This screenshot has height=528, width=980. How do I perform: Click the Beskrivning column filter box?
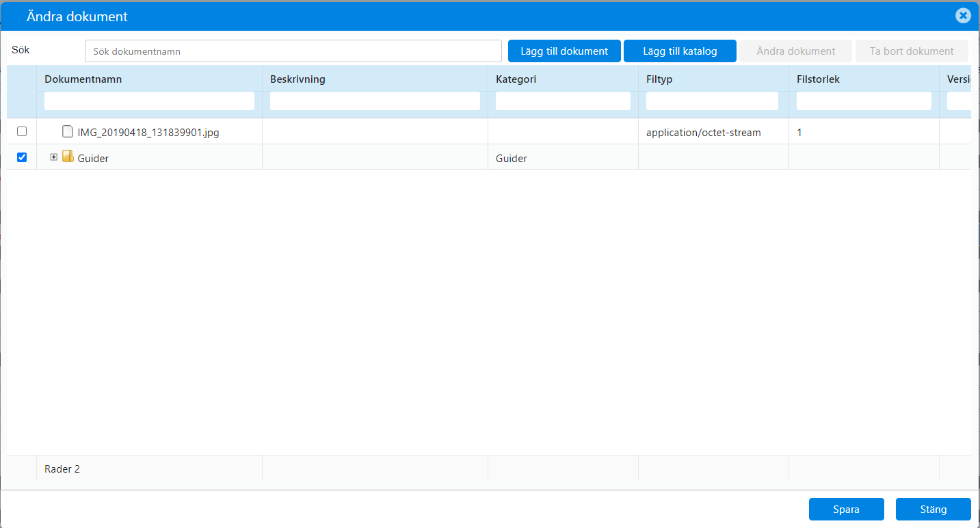[375, 101]
